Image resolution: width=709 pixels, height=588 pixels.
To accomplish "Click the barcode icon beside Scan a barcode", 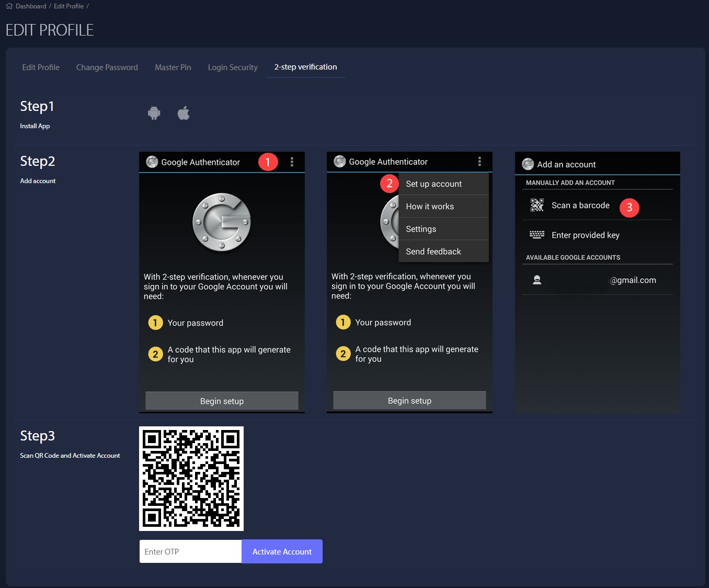I will click(537, 205).
